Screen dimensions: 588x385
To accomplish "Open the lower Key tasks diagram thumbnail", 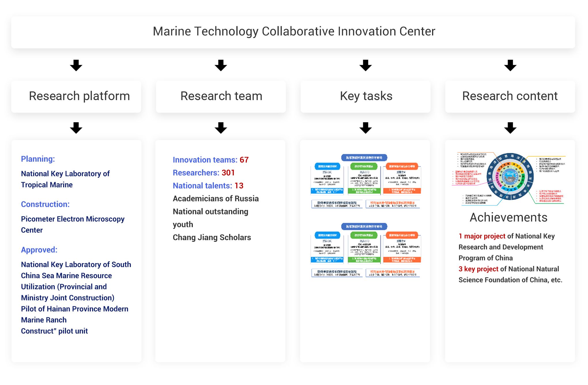I will tap(365, 250).
